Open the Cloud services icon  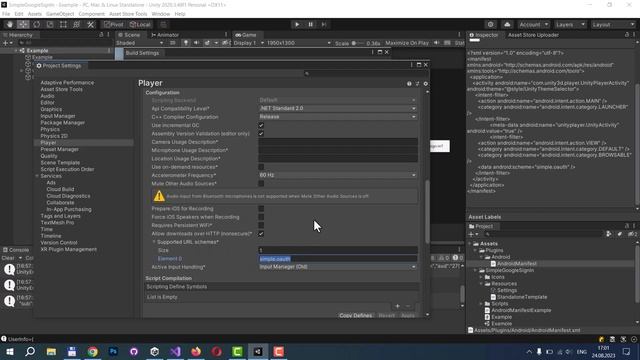[x=507, y=24]
